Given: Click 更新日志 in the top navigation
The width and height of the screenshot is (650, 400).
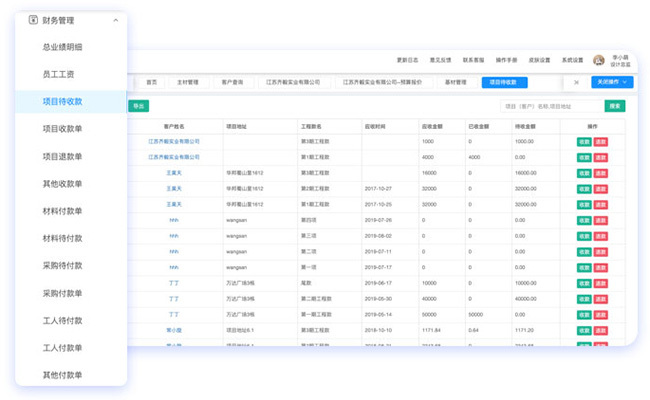Looking at the screenshot, I should pyautogui.click(x=408, y=61).
